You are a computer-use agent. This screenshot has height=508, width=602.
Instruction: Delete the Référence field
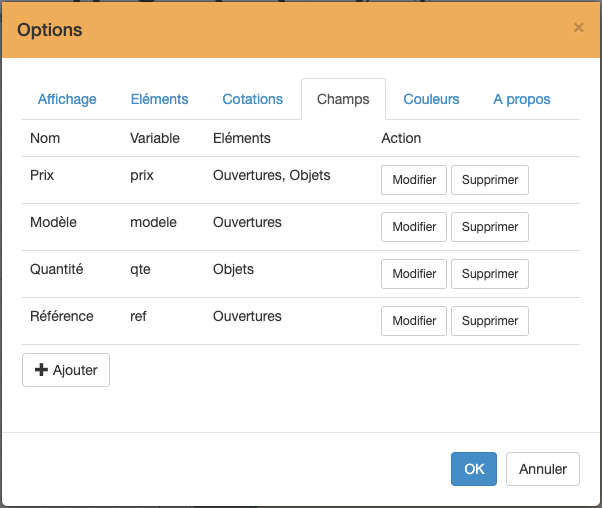tap(490, 321)
